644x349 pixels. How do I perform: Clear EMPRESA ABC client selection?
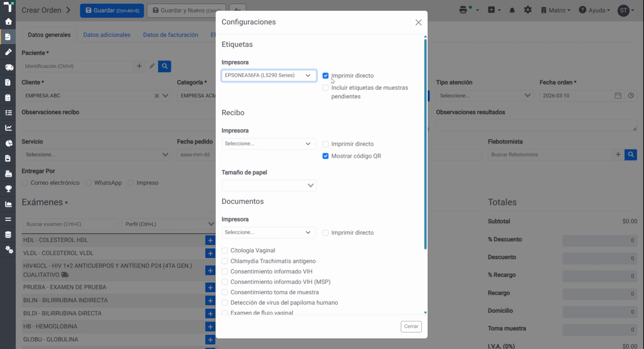[157, 96]
